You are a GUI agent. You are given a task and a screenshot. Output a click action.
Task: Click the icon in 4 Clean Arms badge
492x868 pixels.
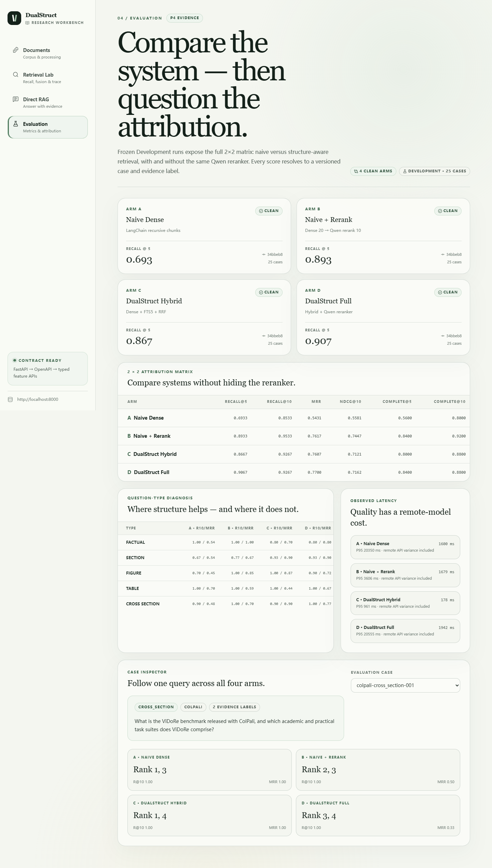[356, 171]
